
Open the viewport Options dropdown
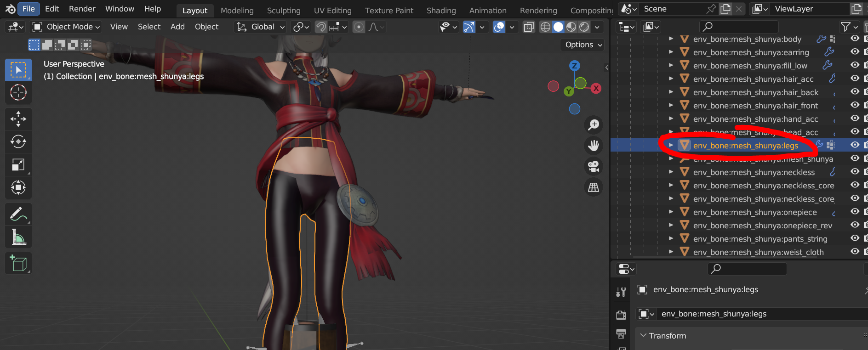pos(582,45)
